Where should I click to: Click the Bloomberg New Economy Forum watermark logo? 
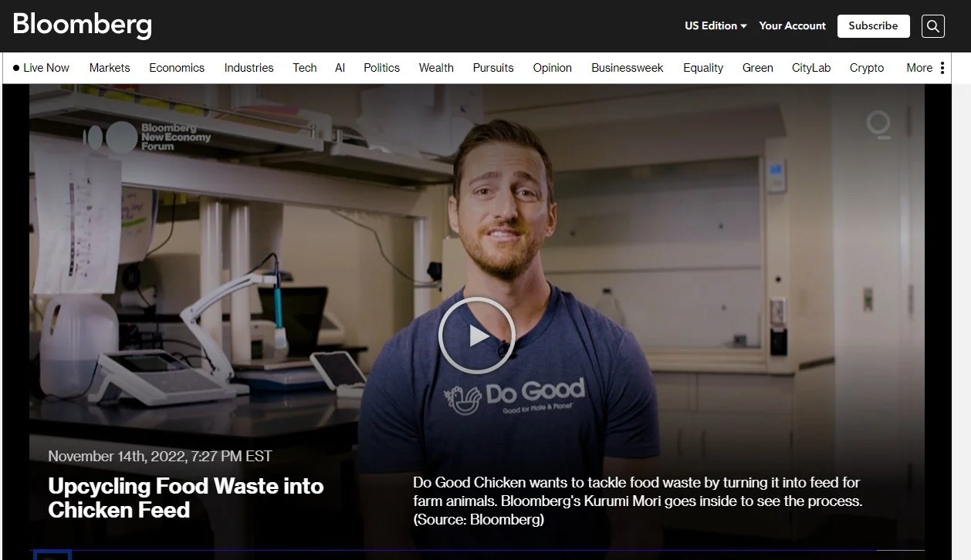(x=147, y=137)
